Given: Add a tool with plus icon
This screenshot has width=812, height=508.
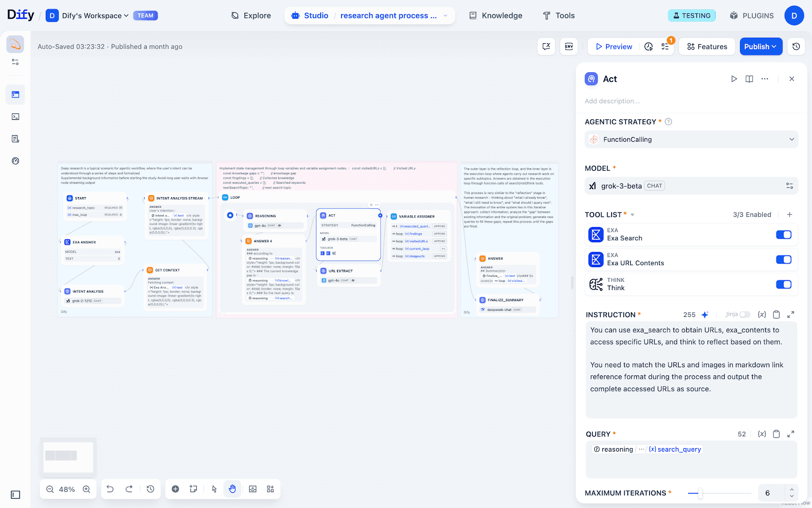Looking at the screenshot, I should (790, 215).
